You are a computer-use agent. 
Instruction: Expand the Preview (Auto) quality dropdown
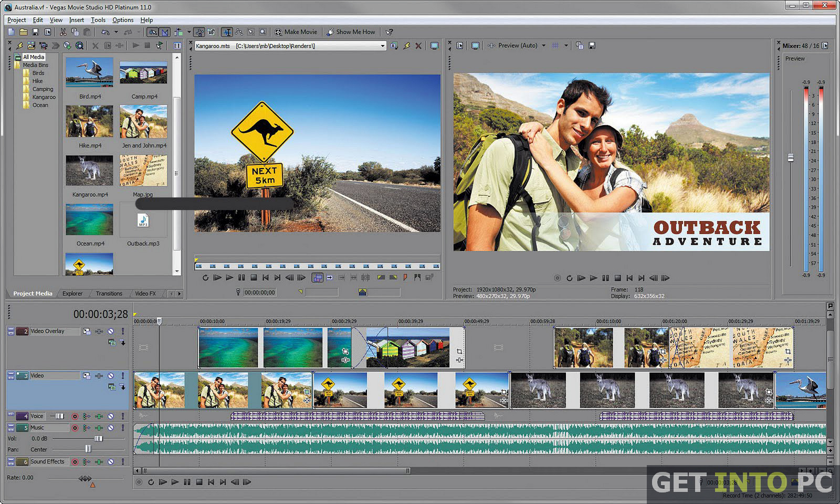543,46
